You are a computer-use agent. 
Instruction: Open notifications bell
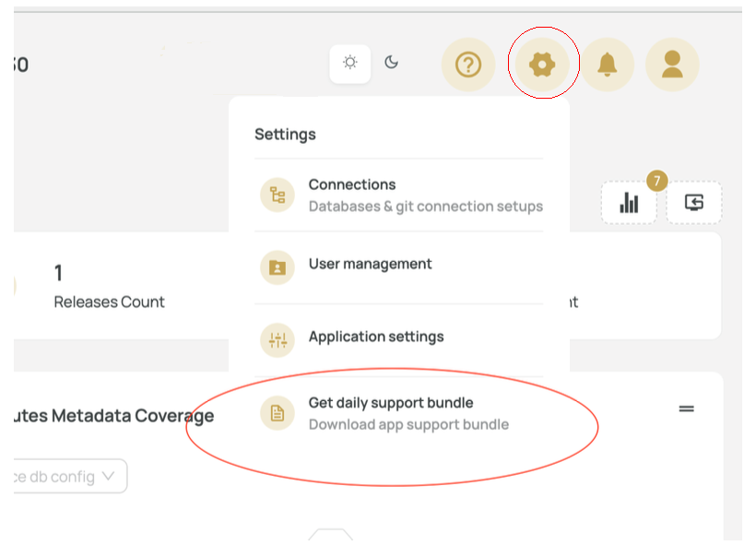point(607,65)
